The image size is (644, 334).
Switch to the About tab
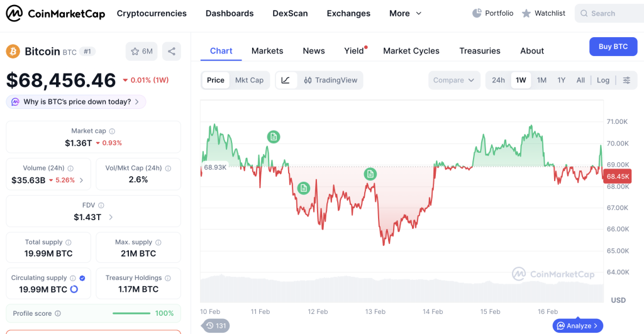(x=532, y=51)
